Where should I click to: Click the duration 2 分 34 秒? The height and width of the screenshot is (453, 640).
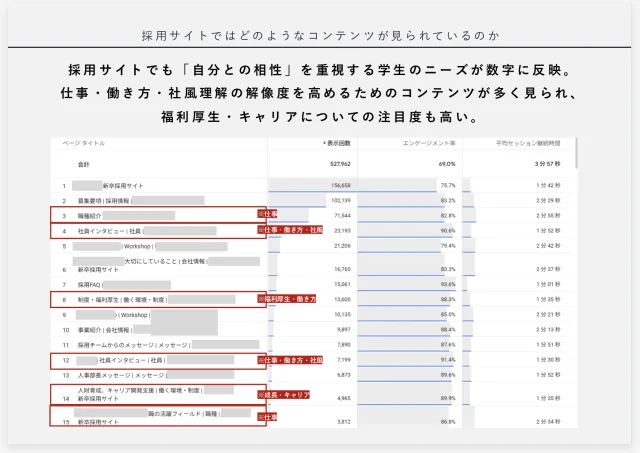(x=548, y=422)
